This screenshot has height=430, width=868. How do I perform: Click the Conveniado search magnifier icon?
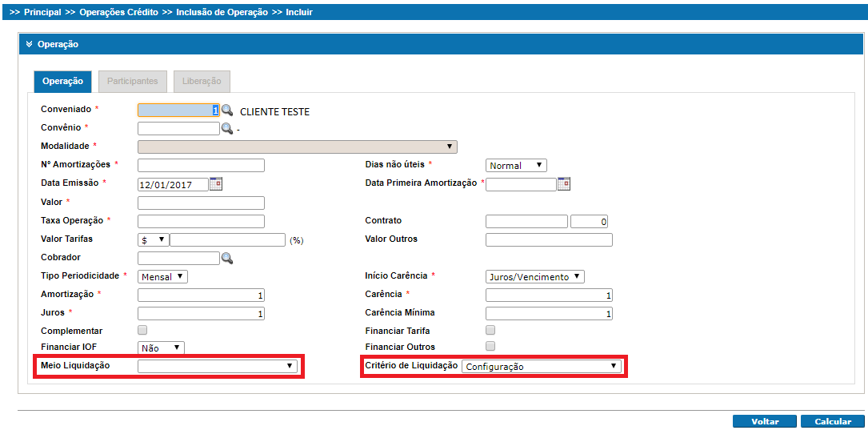(227, 111)
